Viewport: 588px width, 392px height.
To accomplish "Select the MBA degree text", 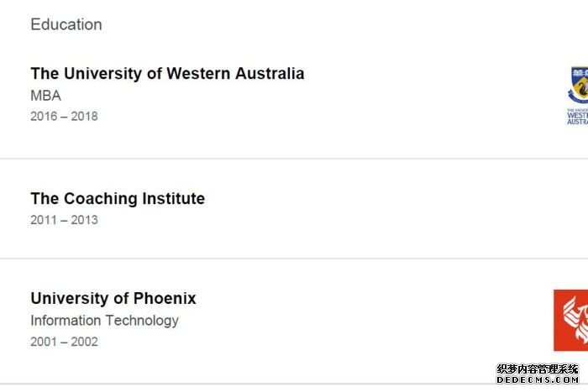I will tap(45, 96).
